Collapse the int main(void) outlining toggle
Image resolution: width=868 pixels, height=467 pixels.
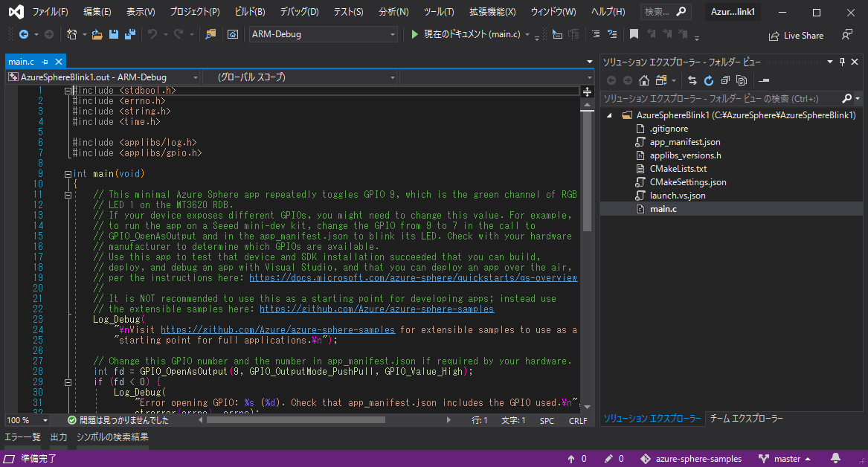[x=68, y=174]
